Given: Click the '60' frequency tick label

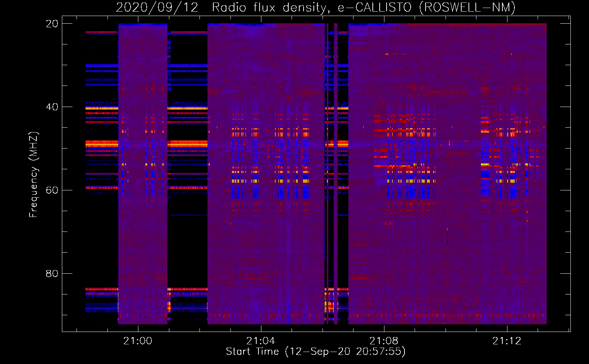Looking at the screenshot, I should click(x=52, y=190).
